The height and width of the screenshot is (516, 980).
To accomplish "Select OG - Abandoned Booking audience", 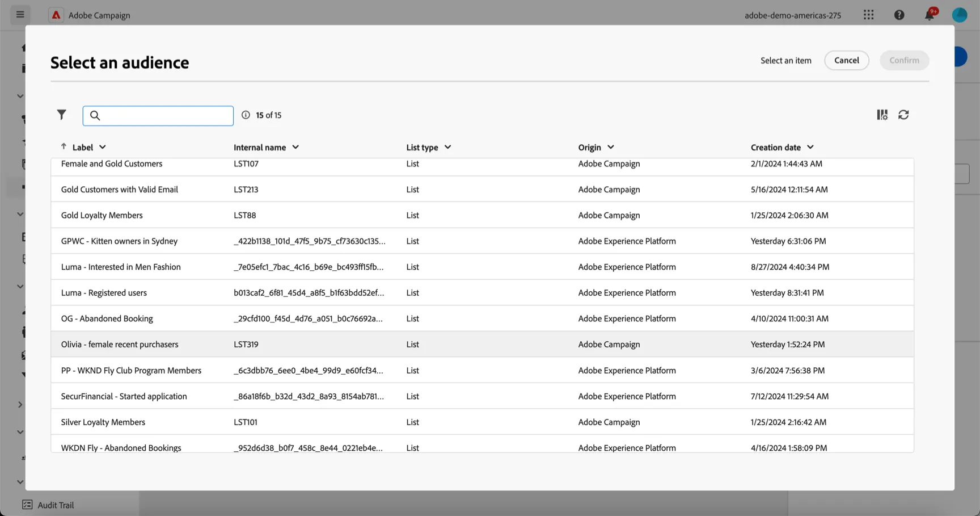I will (x=482, y=318).
